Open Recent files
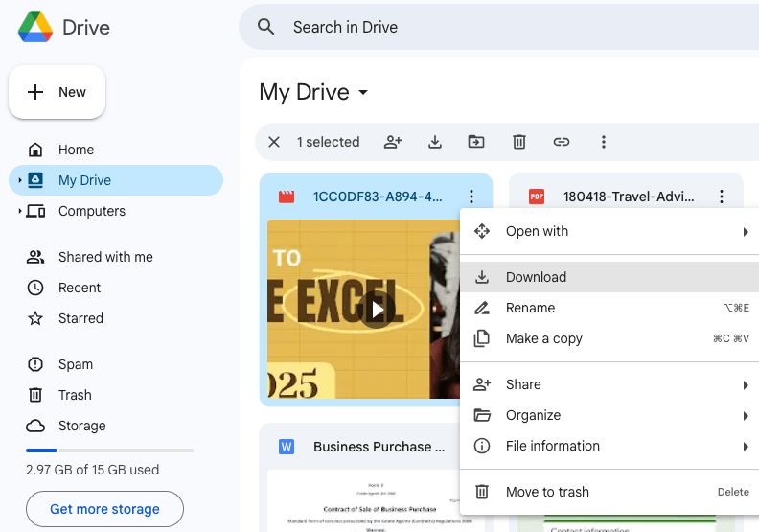 click(116, 288)
